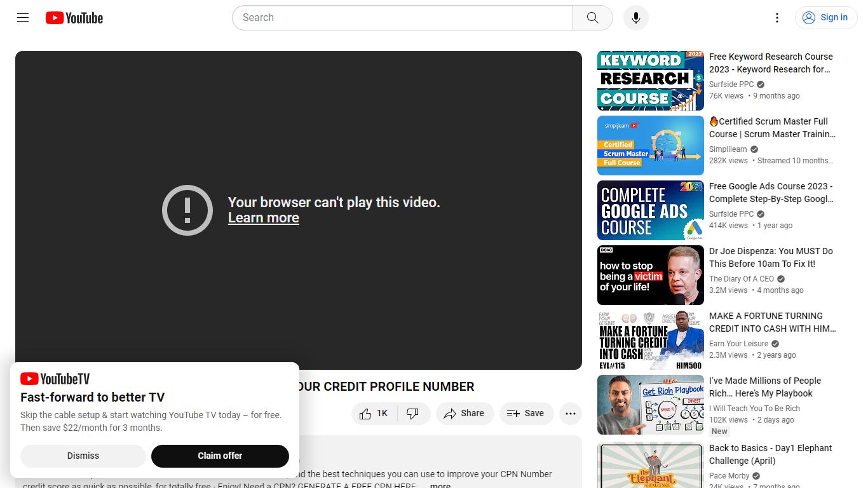Click the video title 'CREDIT PROFILE NUMBER'

click(x=386, y=387)
